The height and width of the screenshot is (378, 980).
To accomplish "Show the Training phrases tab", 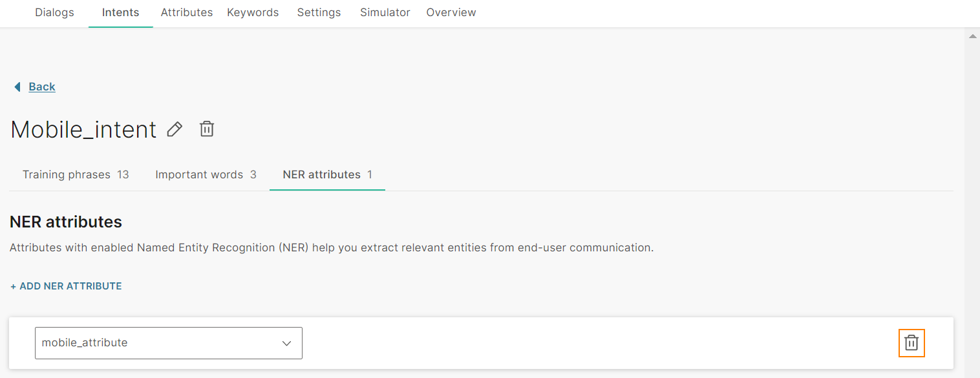I will pos(76,174).
